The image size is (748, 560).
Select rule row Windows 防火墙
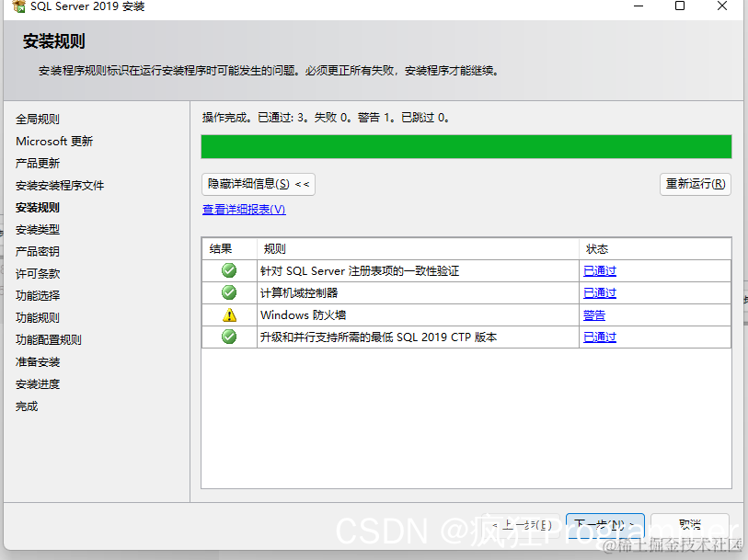click(x=466, y=315)
